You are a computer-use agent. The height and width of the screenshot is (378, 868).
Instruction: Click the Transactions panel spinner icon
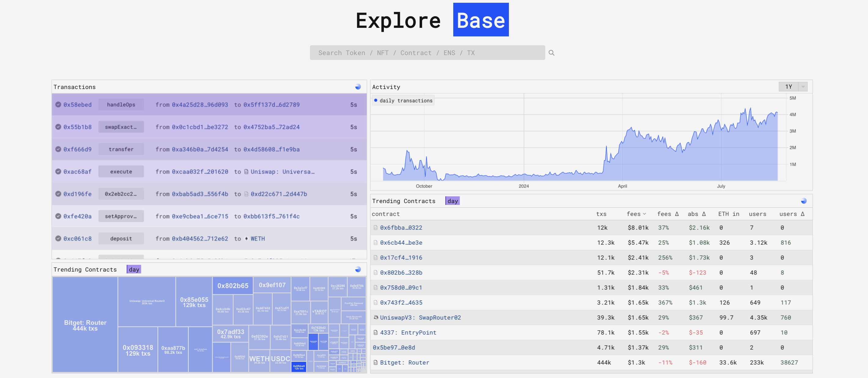coord(358,87)
